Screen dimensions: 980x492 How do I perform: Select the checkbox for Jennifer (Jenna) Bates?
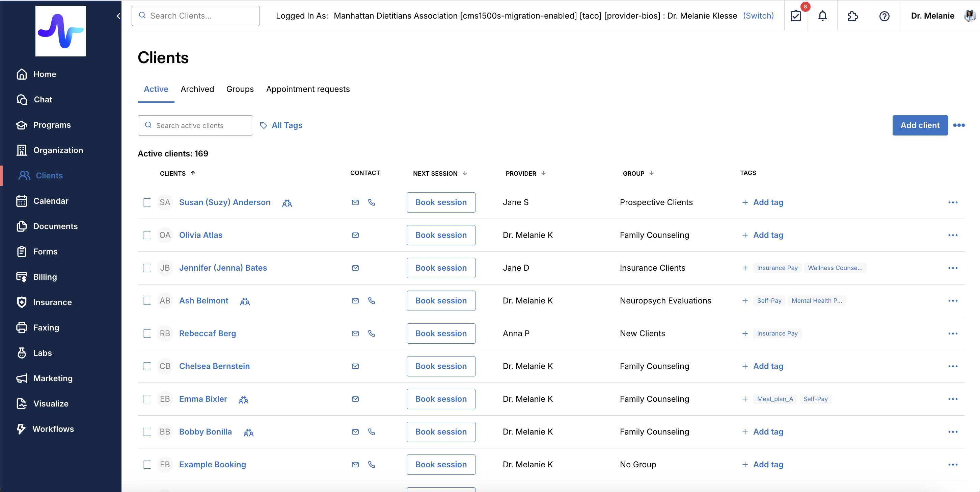pyautogui.click(x=147, y=268)
